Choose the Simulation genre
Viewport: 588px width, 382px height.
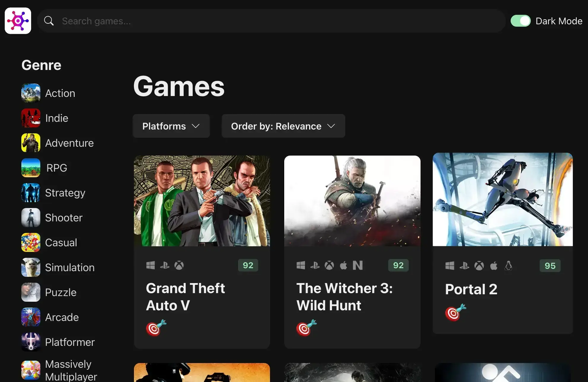pyautogui.click(x=70, y=268)
